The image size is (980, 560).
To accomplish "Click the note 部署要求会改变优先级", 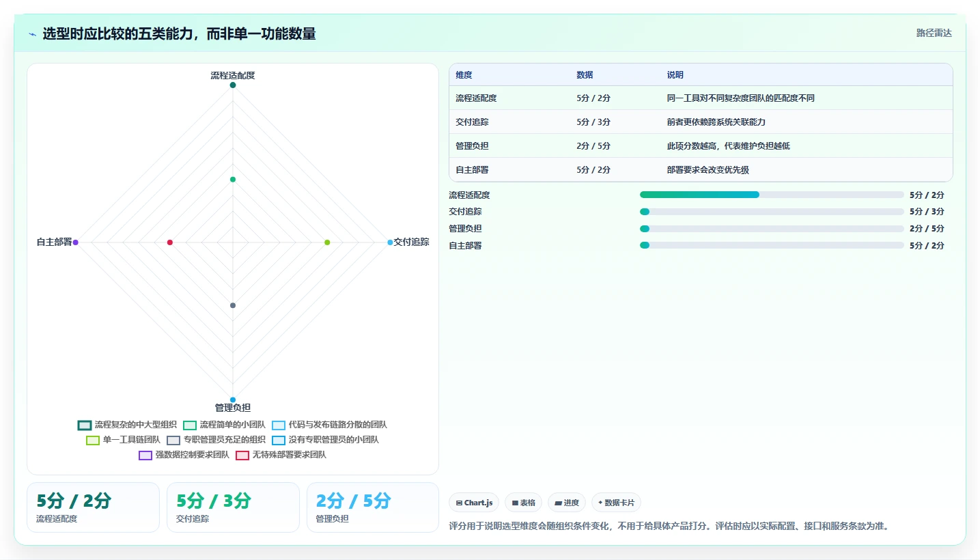I will point(708,170).
